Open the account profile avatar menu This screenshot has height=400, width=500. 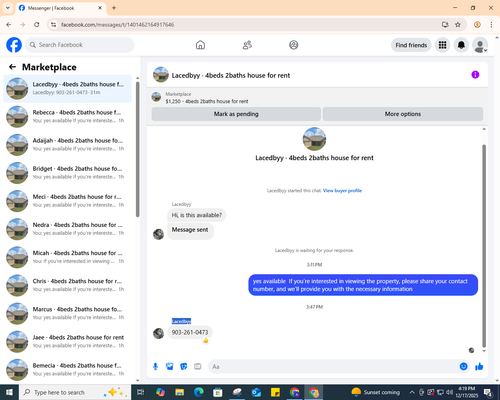pos(480,45)
